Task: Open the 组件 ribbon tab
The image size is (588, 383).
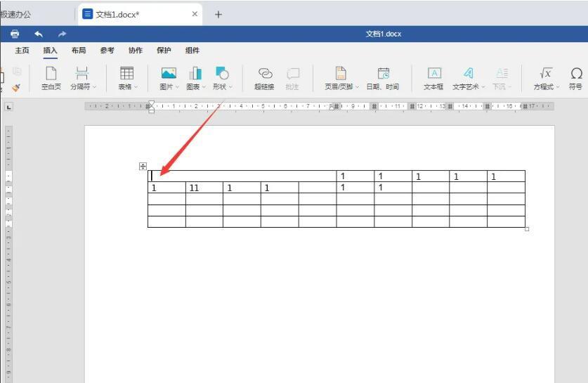Action: (x=192, y=51)
